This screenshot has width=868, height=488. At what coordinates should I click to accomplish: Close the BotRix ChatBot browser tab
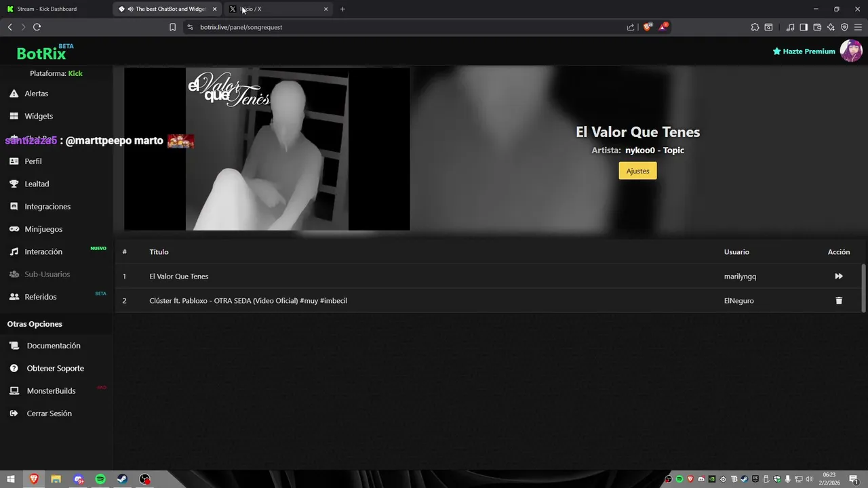pos(214,9)
